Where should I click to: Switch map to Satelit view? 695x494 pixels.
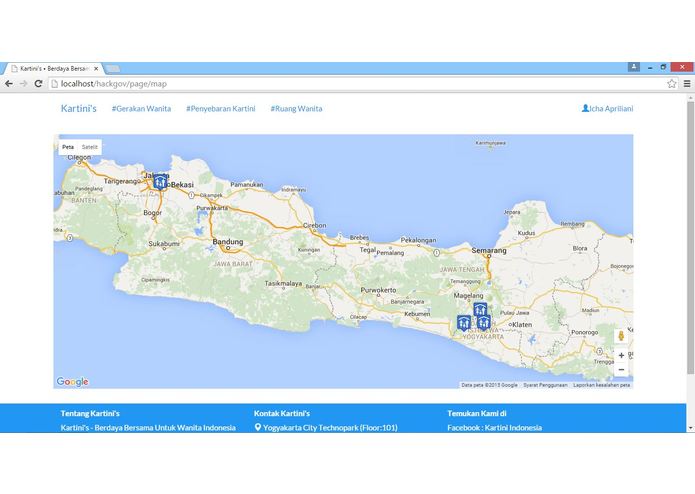click(x=90, y=147)
